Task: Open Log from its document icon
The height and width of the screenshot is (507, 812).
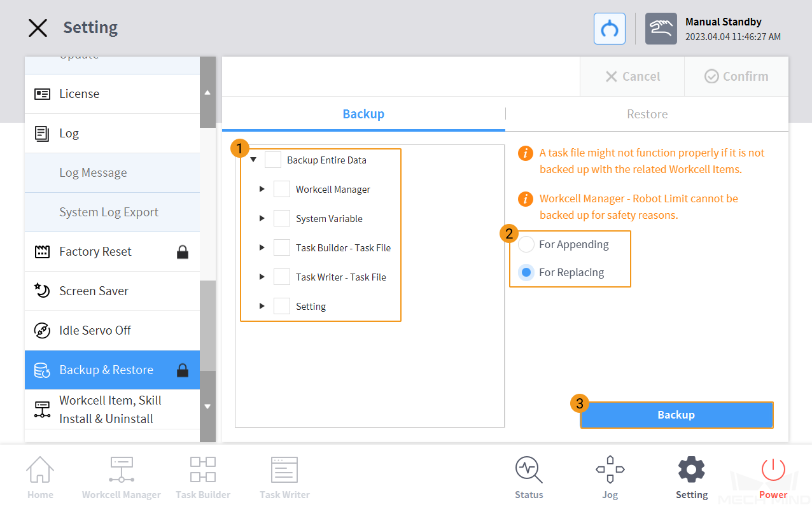Action: click(x=42, y=134)
